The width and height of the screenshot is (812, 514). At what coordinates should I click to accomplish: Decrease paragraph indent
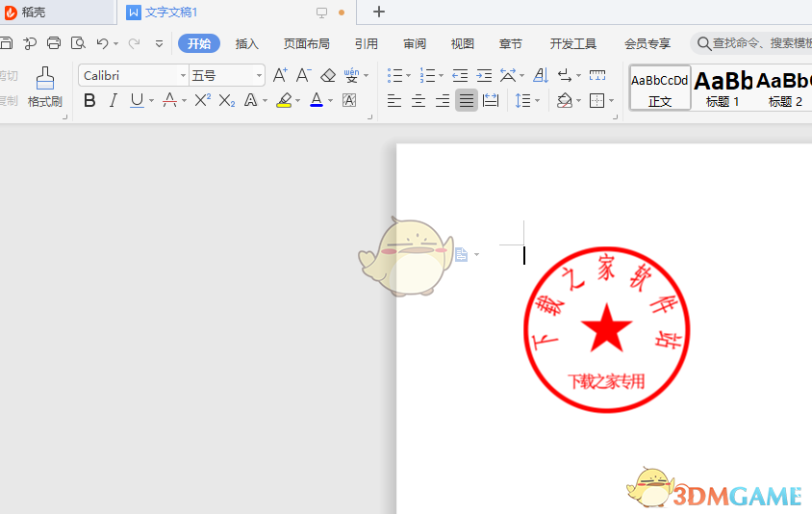pos(460,76)
